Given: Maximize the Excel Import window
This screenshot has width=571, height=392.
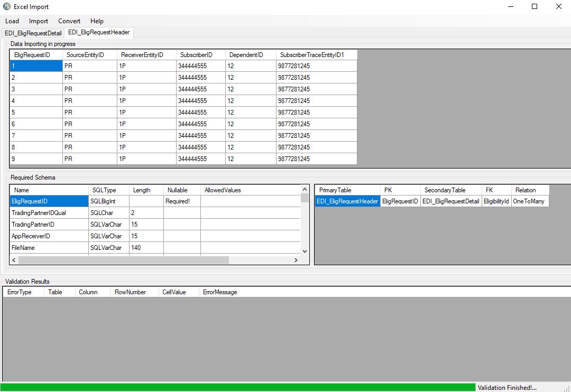Looking at the screenshot, I should pyautogui.click(x=535, y=6).
